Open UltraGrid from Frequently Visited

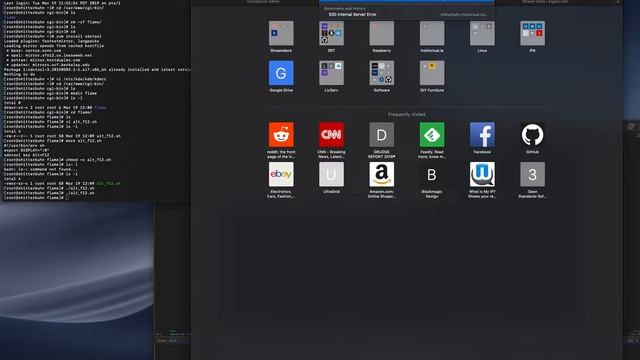tap(331, 174)
